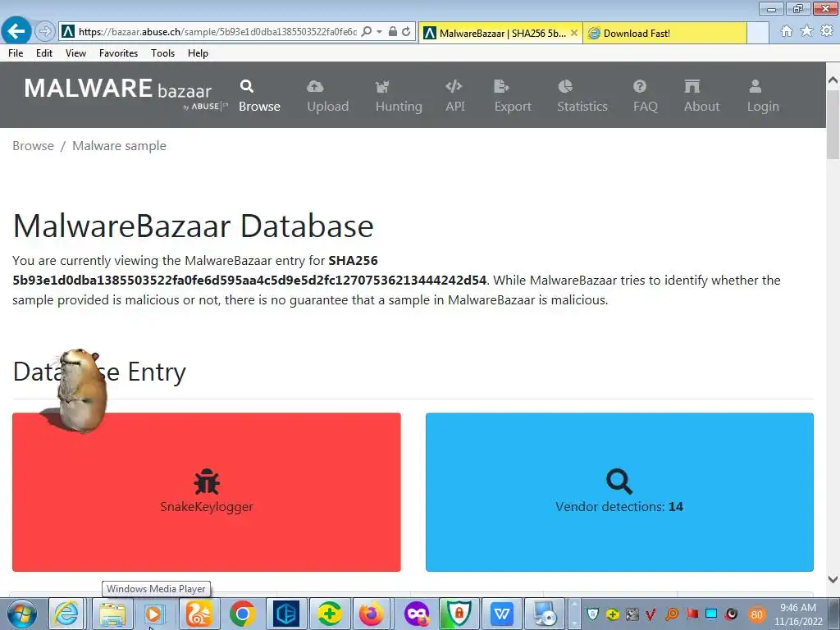Switch to the Download Fast! tab

664,33
